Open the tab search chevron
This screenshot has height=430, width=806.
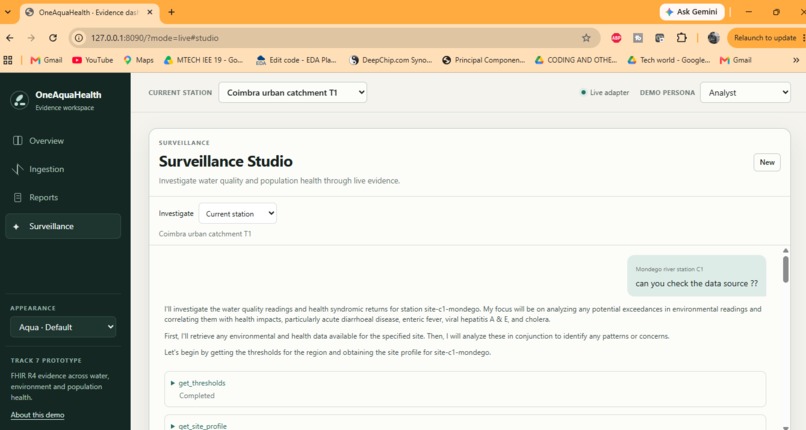tap(8, 12)
